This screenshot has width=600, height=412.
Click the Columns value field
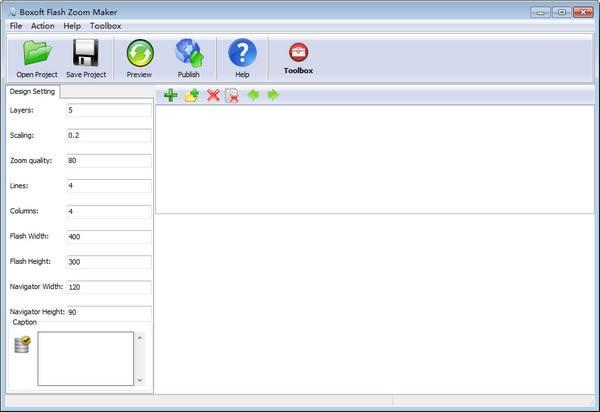coord(109,211)
